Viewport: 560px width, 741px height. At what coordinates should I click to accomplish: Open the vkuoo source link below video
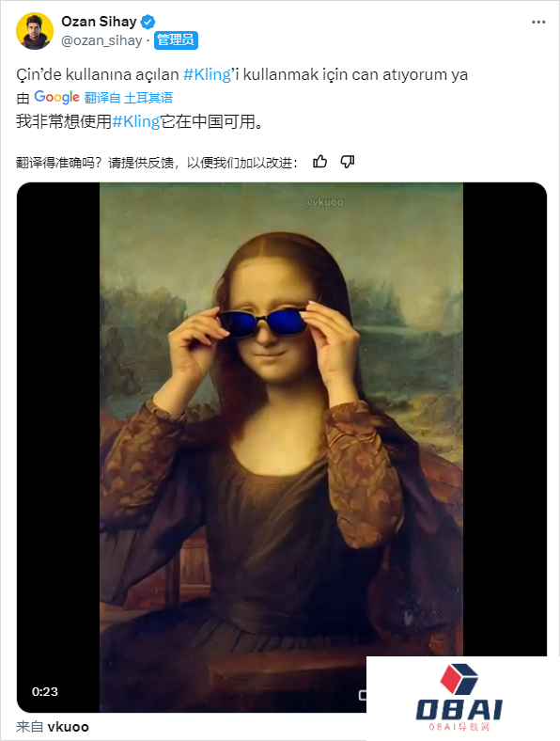pos(68,726)
